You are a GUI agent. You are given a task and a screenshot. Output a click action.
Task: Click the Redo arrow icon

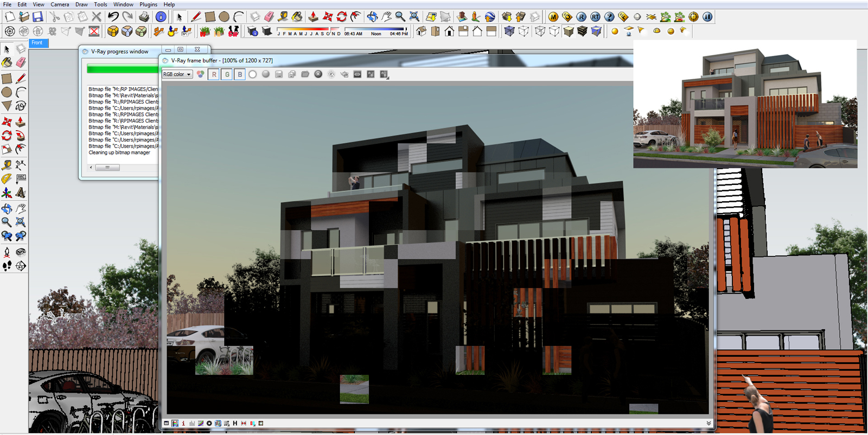pos(127,17)
